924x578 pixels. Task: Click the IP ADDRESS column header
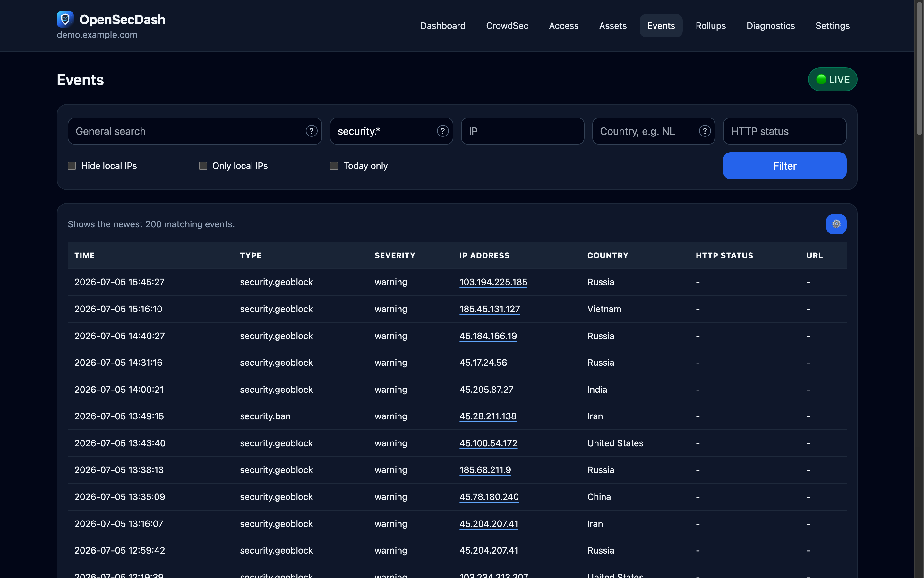tap(484, 255)
